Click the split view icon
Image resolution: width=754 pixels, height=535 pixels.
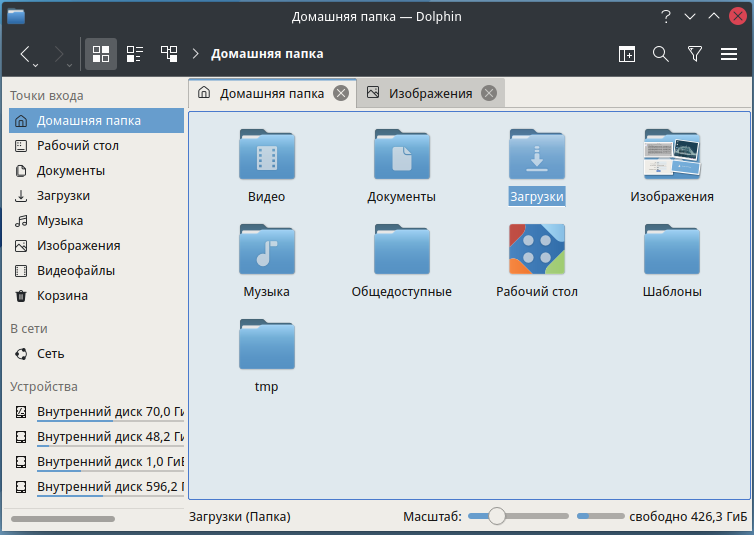627,54
